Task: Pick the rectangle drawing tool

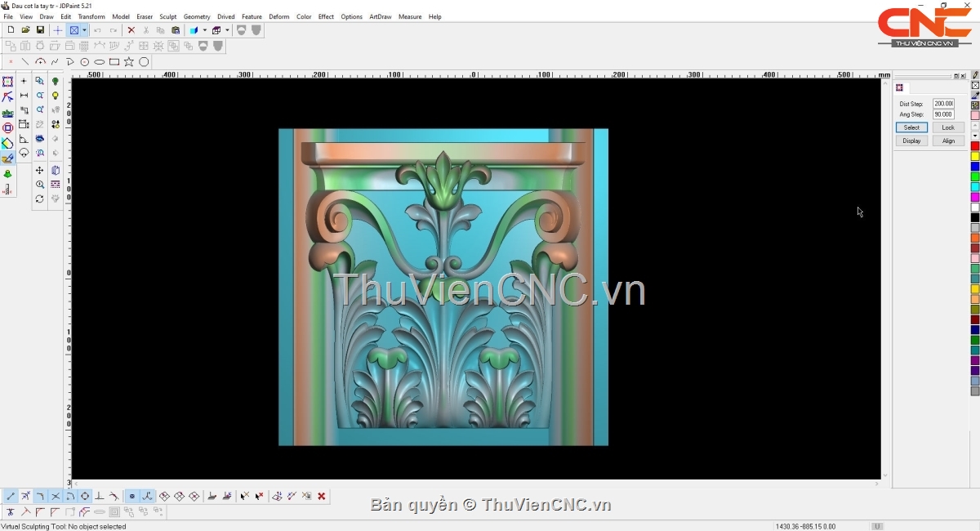Action: click(x=114, y=62)
